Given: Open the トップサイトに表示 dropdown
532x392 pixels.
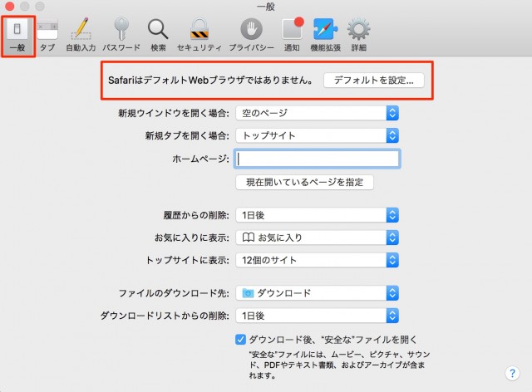Looking at the screenshot, I should coord(317,260).
